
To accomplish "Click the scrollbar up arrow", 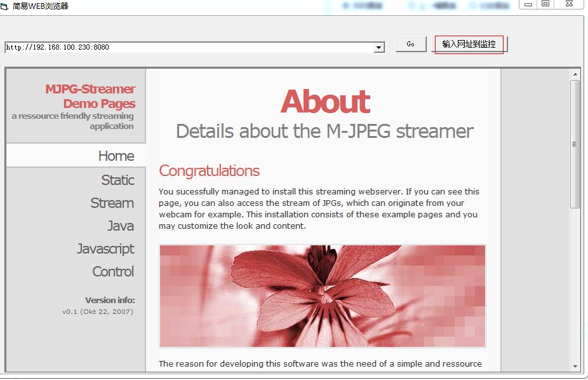I will pos(575,74).
